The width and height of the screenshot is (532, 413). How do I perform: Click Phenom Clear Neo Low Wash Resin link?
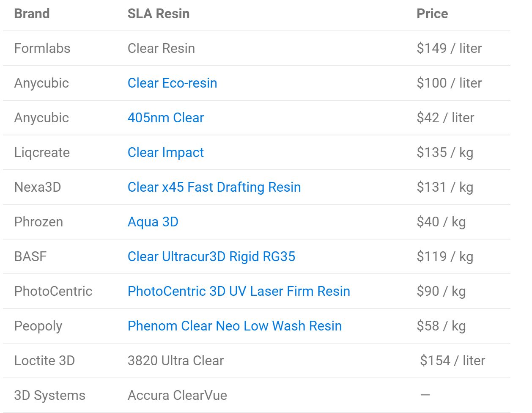[x=234, y=326]
